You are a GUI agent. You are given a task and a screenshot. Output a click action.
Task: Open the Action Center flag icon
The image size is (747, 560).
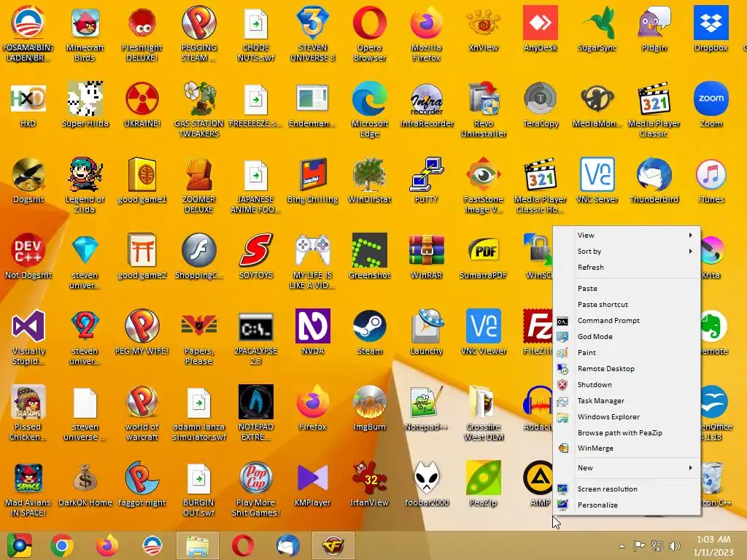639,546
